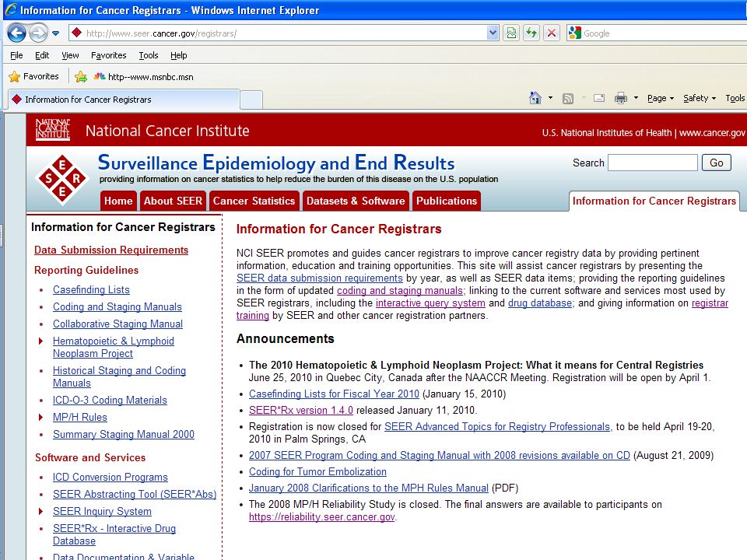Open the Datasets & Software navigation tab

coord(356,201)
